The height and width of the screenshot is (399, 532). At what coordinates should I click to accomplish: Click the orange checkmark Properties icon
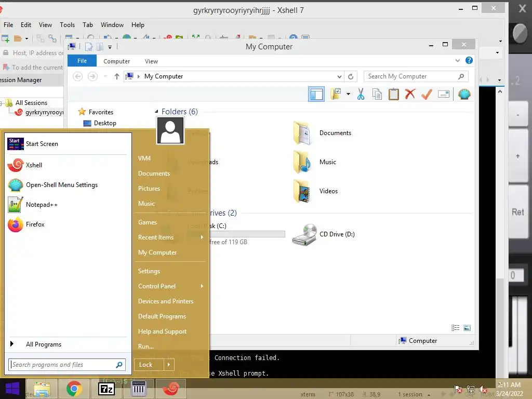(x=427, y=94)
